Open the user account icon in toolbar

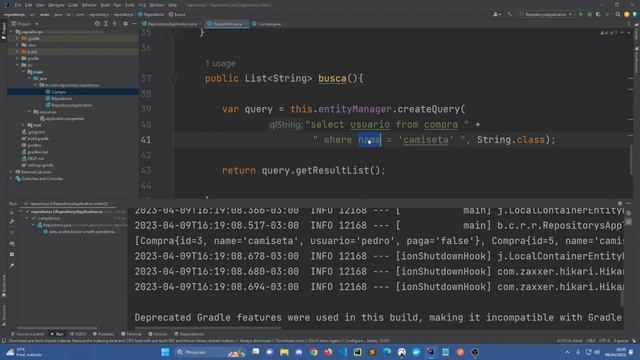tap(496, 14)
